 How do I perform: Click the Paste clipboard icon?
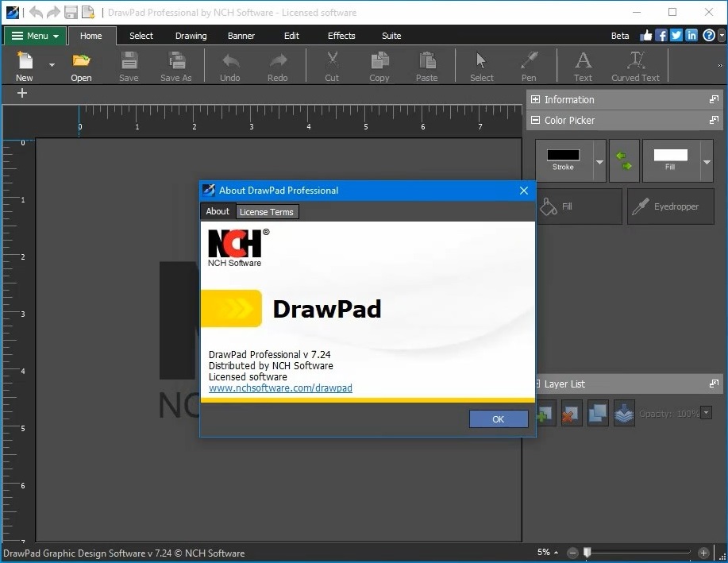[426, 66]
